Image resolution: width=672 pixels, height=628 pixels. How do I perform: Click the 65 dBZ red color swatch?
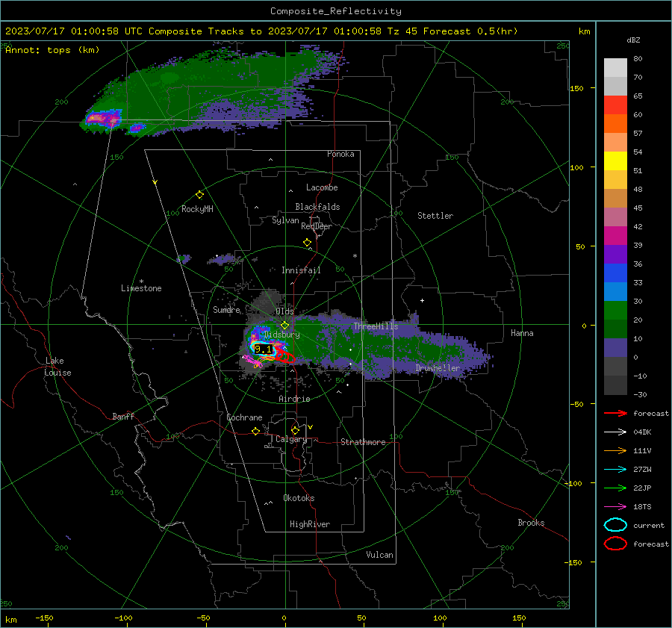[x=615, y=105]
